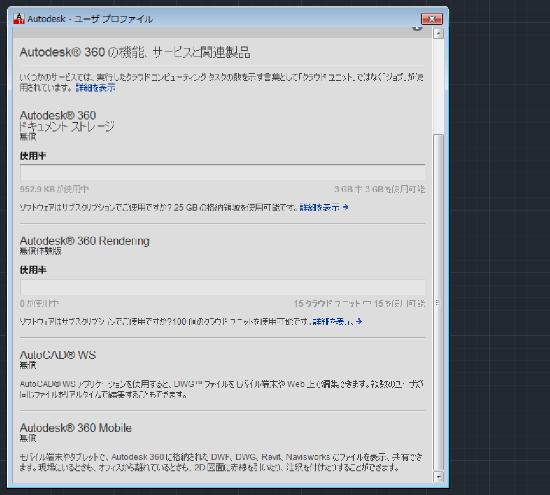Click the Autodesk 360 Mobile heading
550x495 pixels.
pyautogui.click(x=76, y=428)
